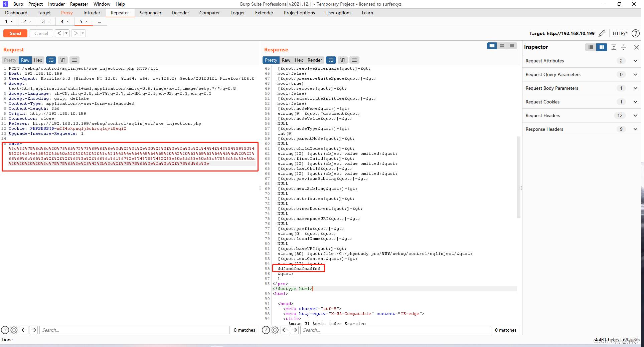644x347 pixels.
Task: Switch the Request view to Hex
Action: [x=38, y=60]
